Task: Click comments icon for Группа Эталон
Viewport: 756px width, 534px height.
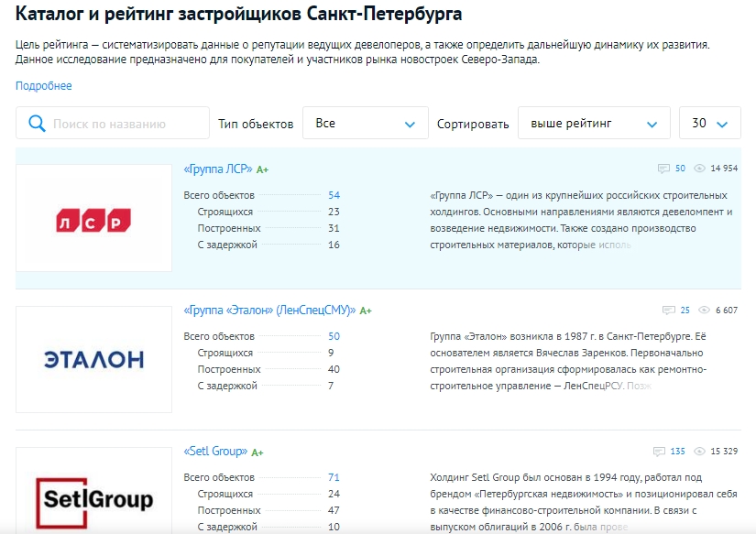Action: (669, 311)
